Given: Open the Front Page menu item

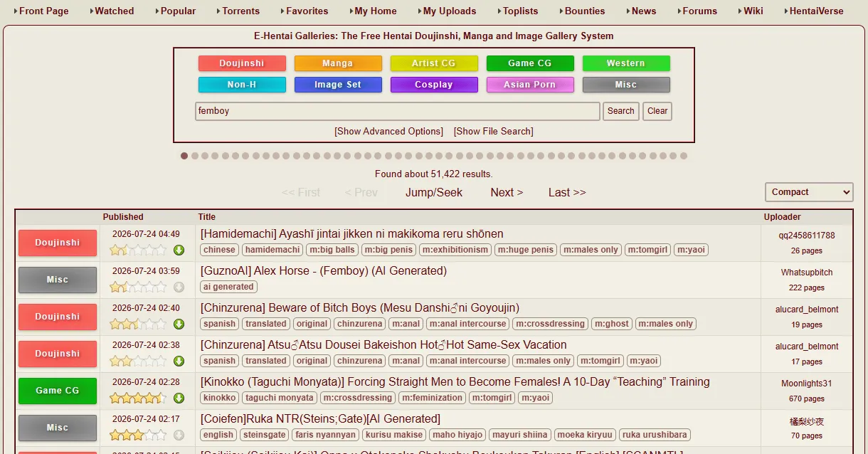Looking at the screenshot, I should (43, 11).
